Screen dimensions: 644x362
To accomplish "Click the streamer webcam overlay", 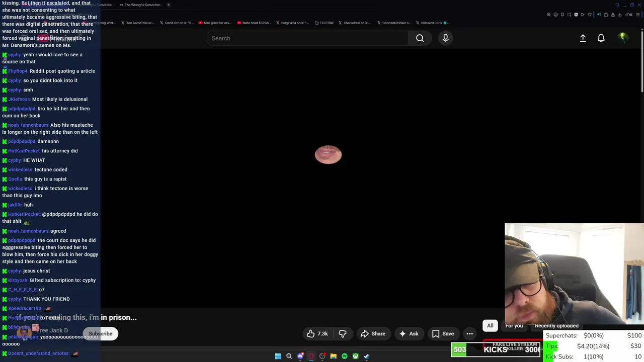I will 574,274.
